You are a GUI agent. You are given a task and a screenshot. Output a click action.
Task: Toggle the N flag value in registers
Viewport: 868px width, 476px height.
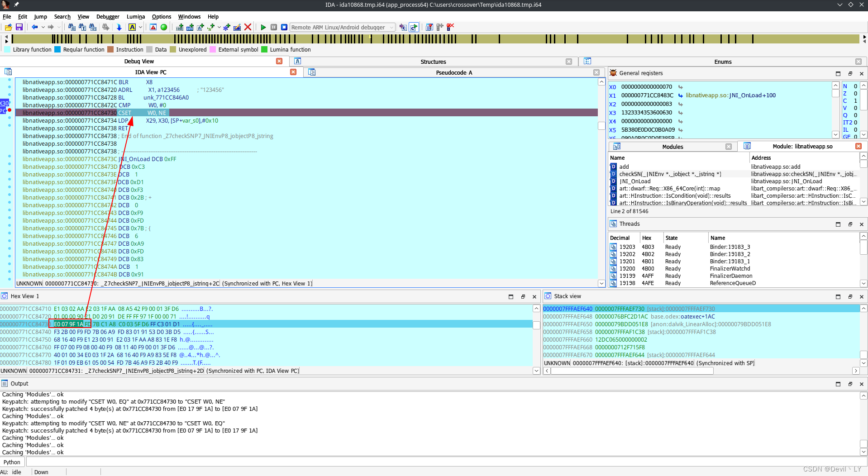click(855, 86)
